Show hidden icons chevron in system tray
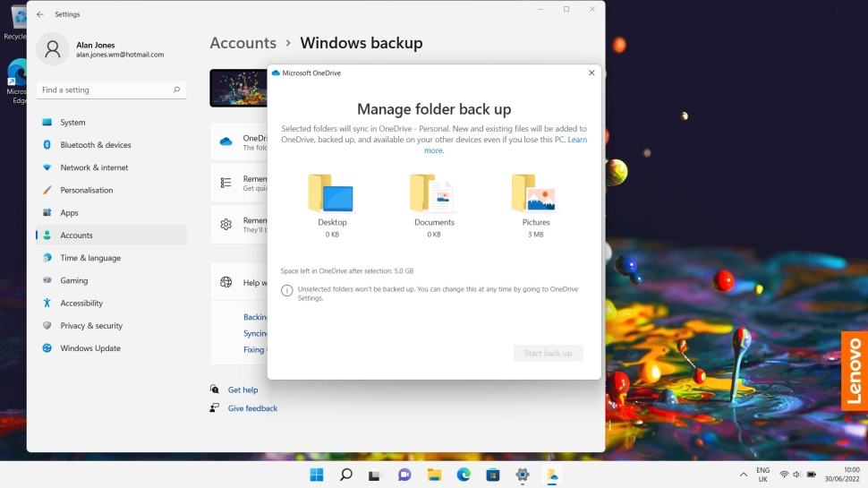Viewport: 868px width, 488px height. click(x=744, y=475)
